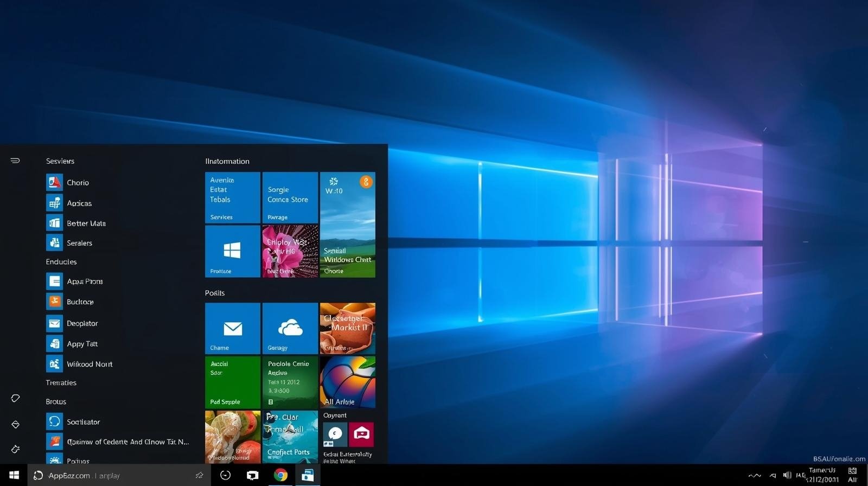The width and height of the screenshot is (868, 486).
Task: Open the Apicas app icon
Action: click(54, 203)
